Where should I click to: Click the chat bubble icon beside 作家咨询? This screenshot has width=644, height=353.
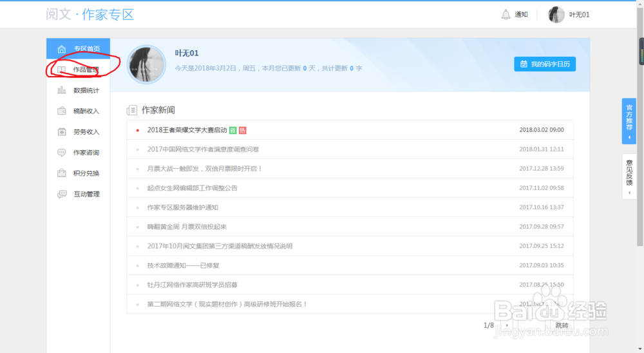[62, 153]
